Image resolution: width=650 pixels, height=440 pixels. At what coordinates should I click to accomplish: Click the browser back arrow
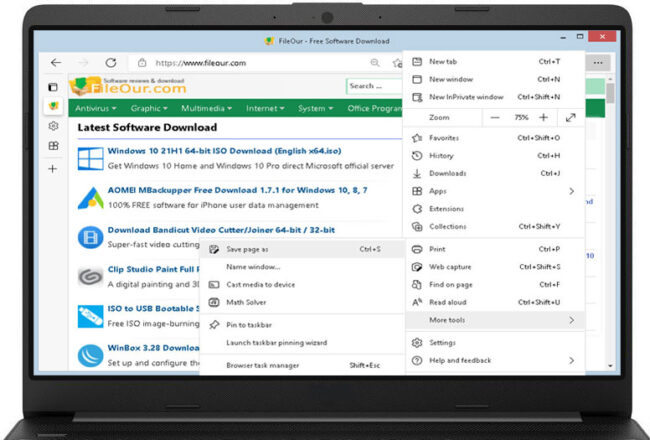[x=57, y=62]
